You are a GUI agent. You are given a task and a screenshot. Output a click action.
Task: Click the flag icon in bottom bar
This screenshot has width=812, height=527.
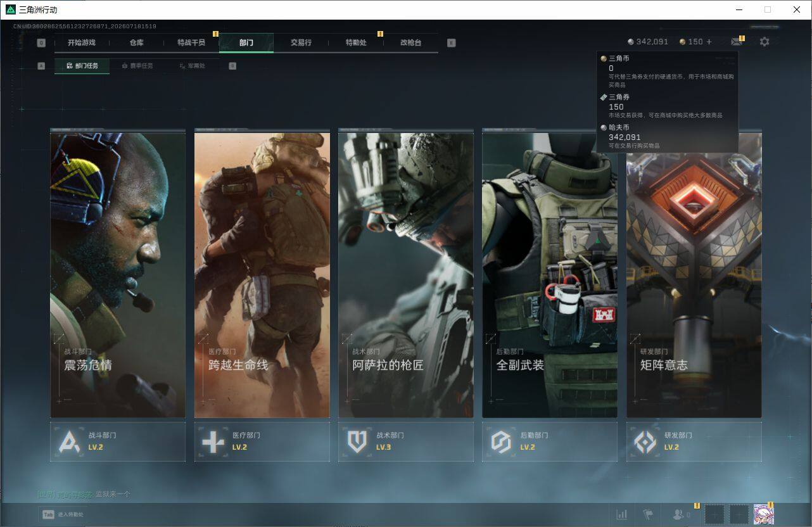pos(648,514)
